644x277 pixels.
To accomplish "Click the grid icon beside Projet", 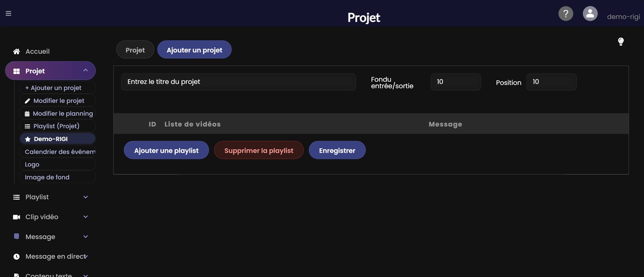I will [17, 71].
